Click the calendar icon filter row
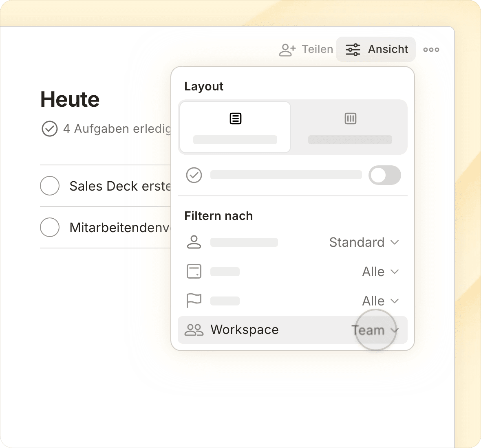The width and height of the screenshot is (481, 448). point(194,272)
